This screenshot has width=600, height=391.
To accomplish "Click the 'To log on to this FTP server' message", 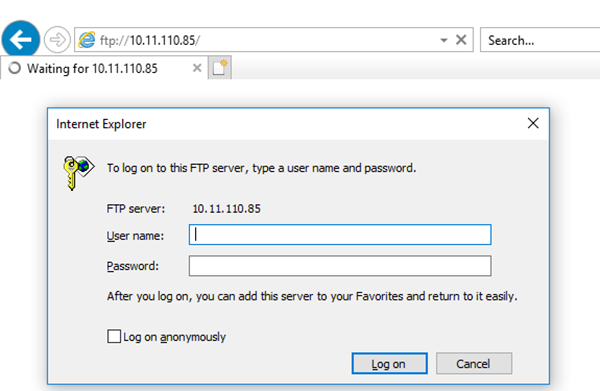I will click(x=261, y=168).
